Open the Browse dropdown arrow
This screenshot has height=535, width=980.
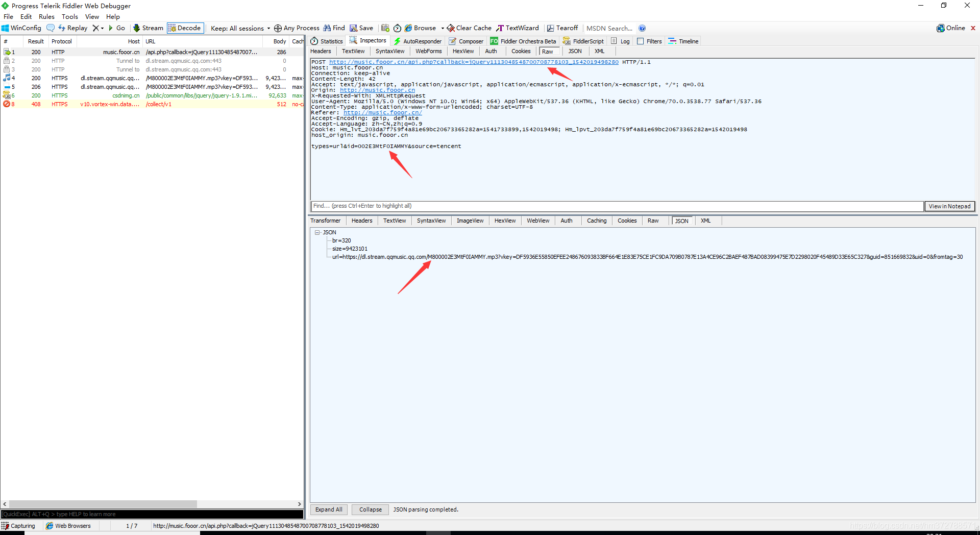(443, 28)
